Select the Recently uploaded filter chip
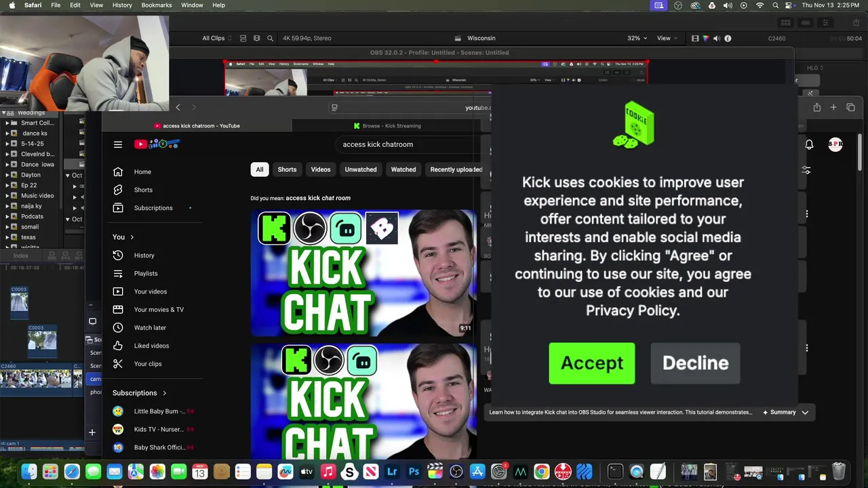 455,169
